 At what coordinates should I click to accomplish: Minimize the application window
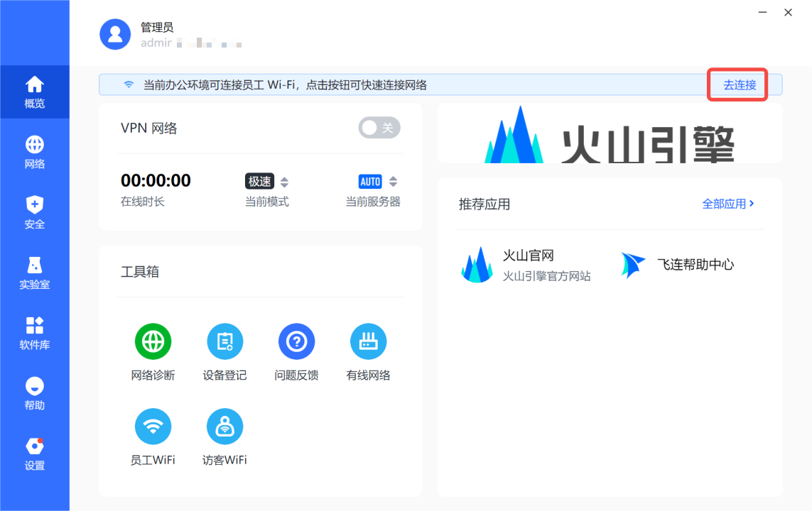pyautogui.click(x=762, y=12)
